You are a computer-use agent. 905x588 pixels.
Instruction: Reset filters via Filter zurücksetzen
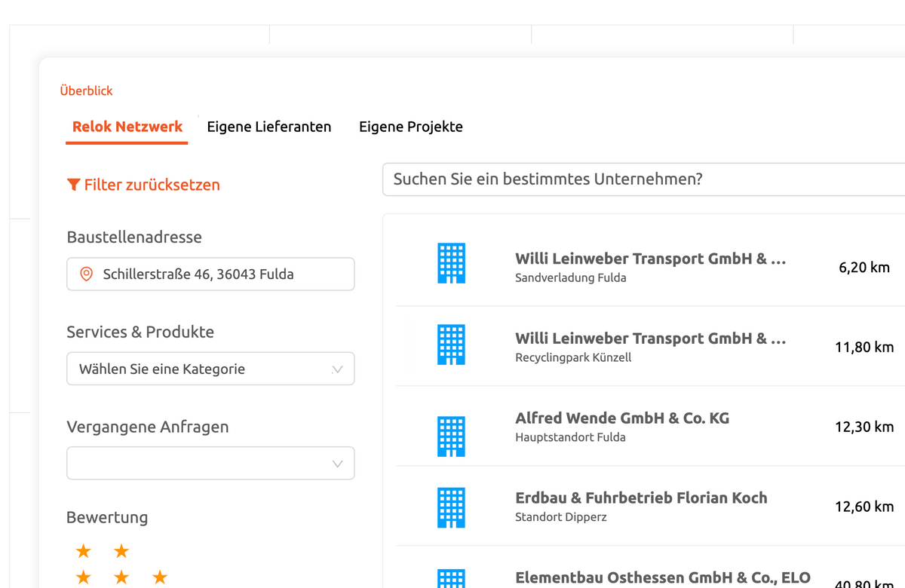click(x=152, y=185)
